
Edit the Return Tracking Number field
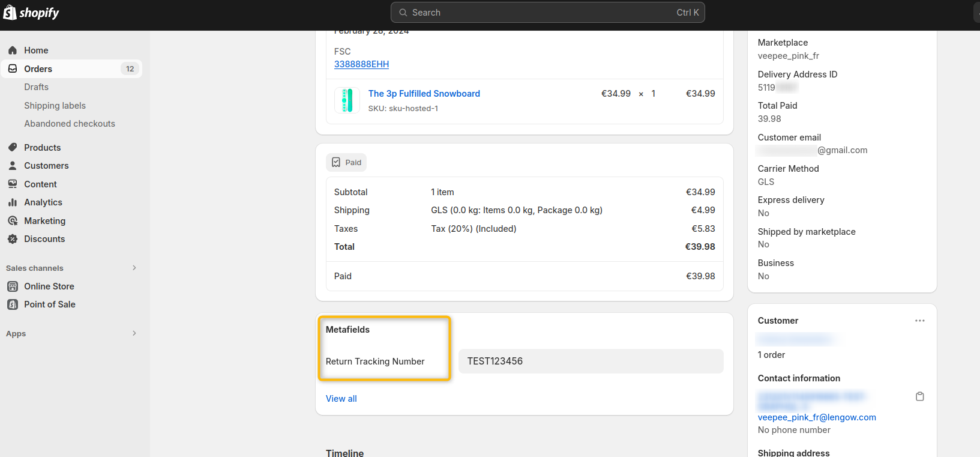(591, 362)
